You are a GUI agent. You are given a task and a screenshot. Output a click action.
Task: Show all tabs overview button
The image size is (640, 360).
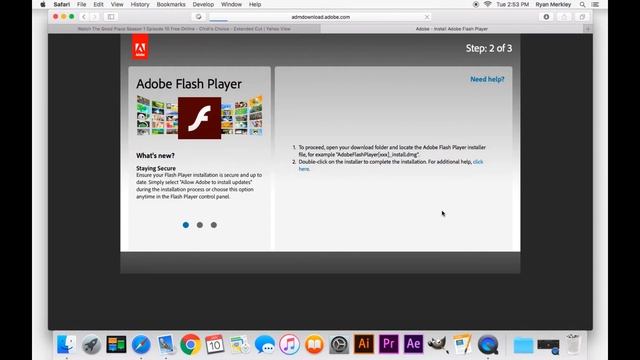[582, 17]
